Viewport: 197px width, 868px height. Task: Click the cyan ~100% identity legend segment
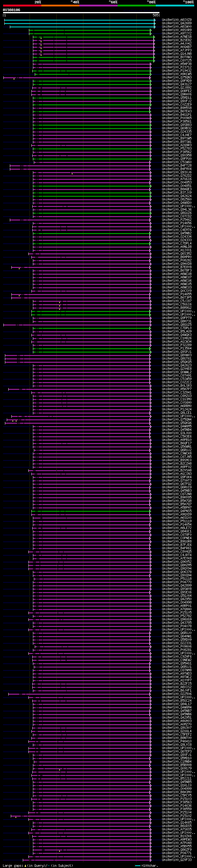[x=175, y=6]
